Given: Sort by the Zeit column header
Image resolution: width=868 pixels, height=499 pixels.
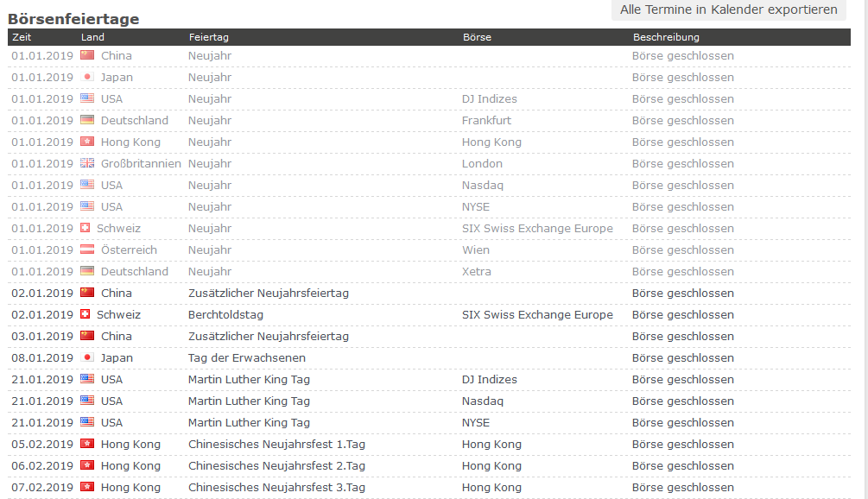Looking at the screenshot, I should coord(22,37).
